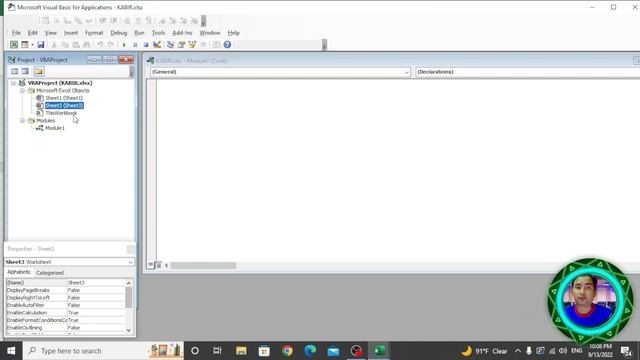Click the code window horizontal scrollbar thumb
The width and height of the screenshot is (640, 360).
(203, 266)
